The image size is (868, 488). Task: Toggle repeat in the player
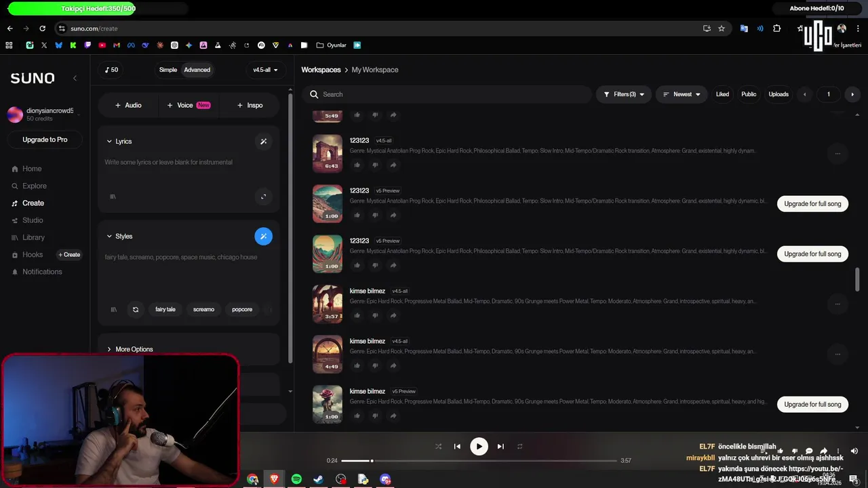pos(520,447)
